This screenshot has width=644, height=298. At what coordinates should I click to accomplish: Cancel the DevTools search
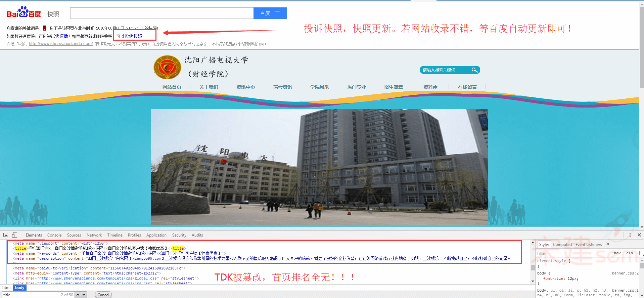click(103, 295)
